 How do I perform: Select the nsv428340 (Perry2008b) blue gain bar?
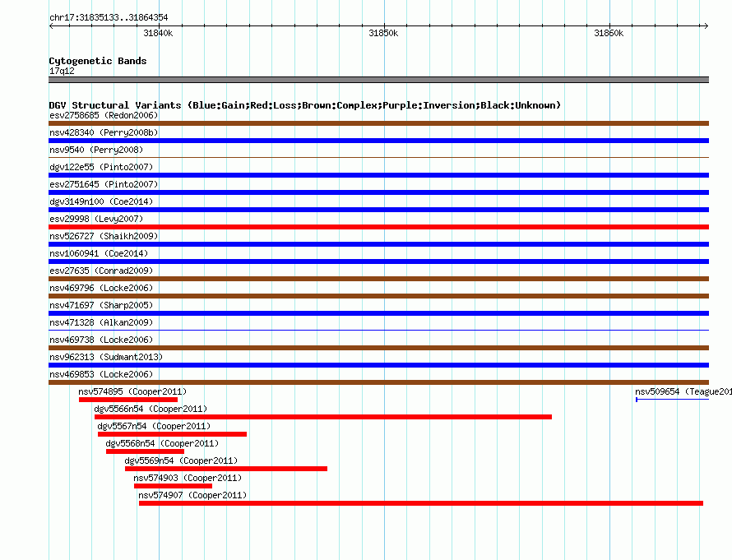click(x=378, y=141)
